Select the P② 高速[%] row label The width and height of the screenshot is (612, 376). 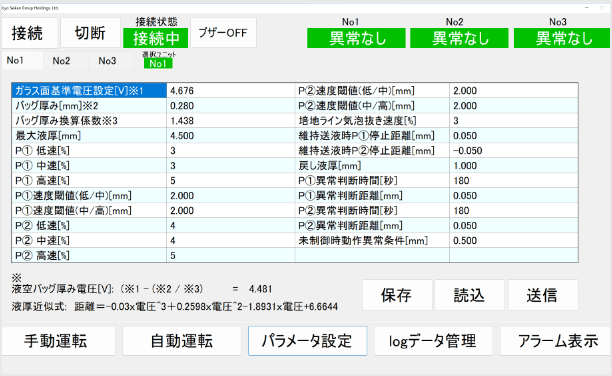pyautogui.click(x=89, y=255)
